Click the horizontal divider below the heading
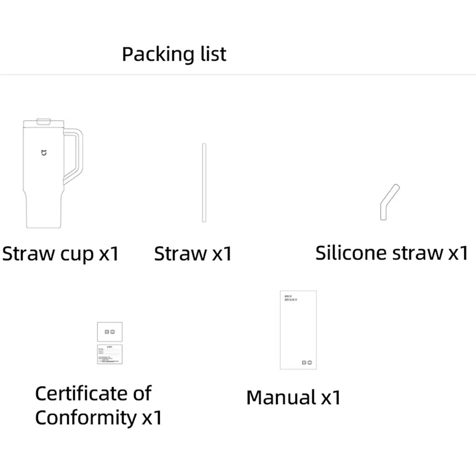Screen dimensions: 476x476 [x=238, y=75]
